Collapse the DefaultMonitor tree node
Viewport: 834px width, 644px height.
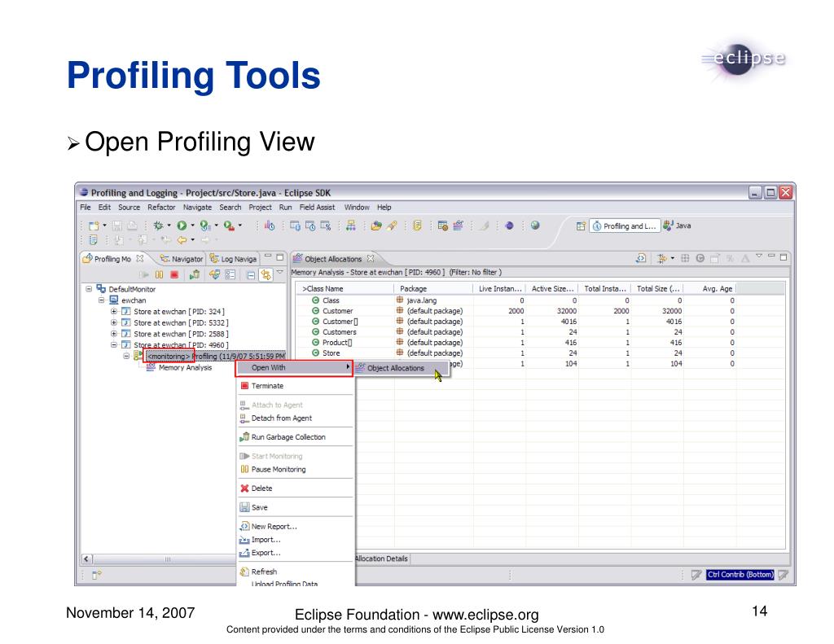pyautogui.click(x=89, y=289)
